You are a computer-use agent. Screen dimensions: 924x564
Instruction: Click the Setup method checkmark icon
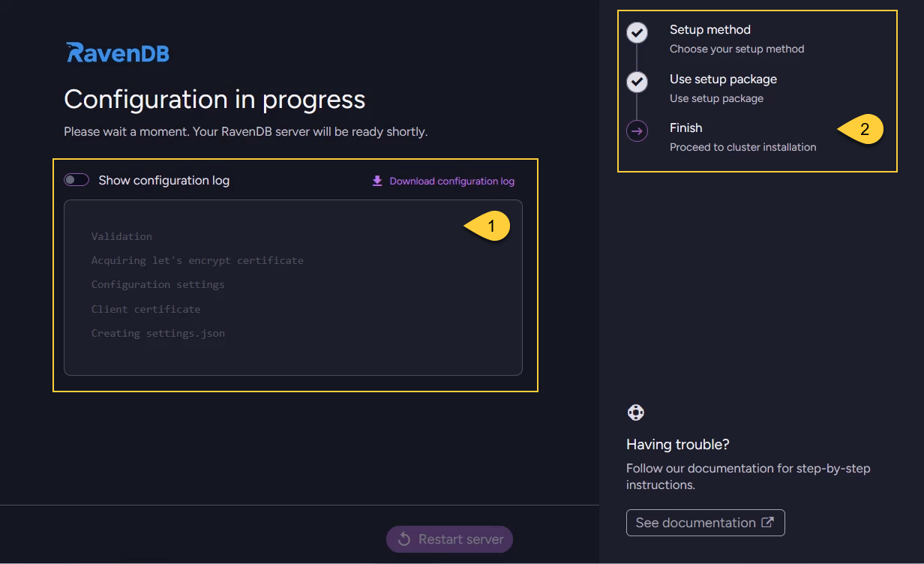[x=637, y=32]
